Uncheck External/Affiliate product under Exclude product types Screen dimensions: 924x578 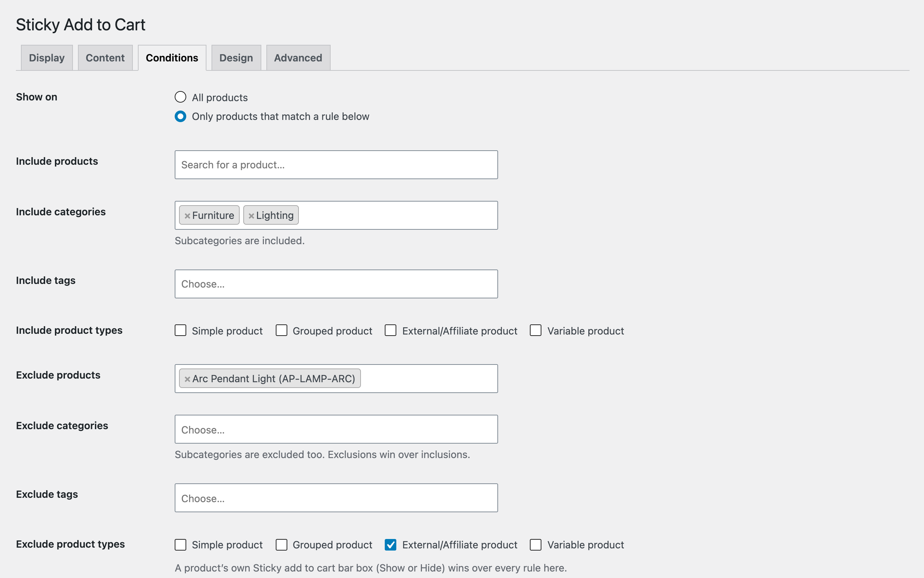pyautogui.click(x=390, y=544)
